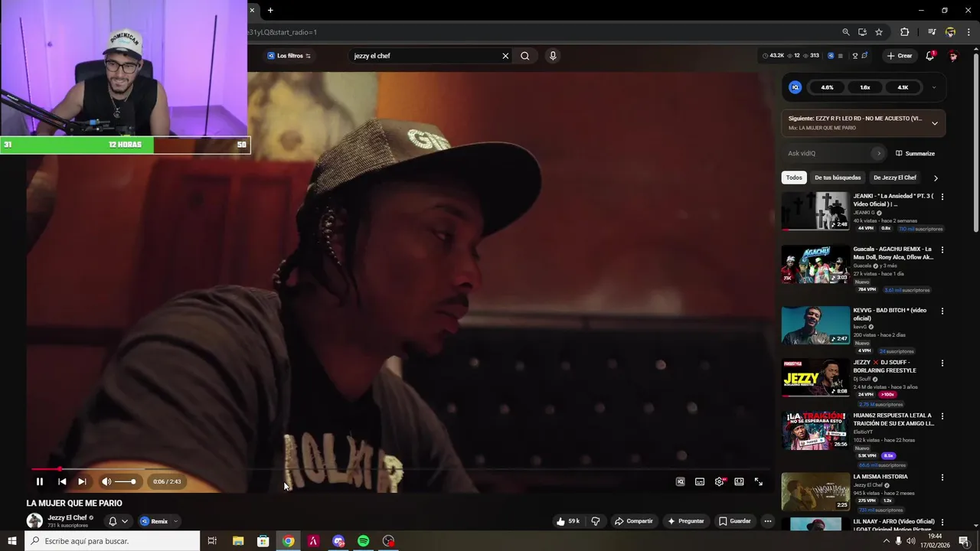
Task: Mute the video volume speaker icon
Action: (x=106, y=481)
